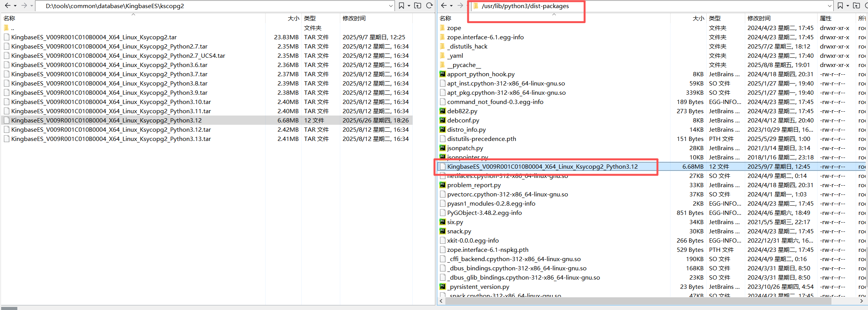Go back in remote pane history

[443, 6]
